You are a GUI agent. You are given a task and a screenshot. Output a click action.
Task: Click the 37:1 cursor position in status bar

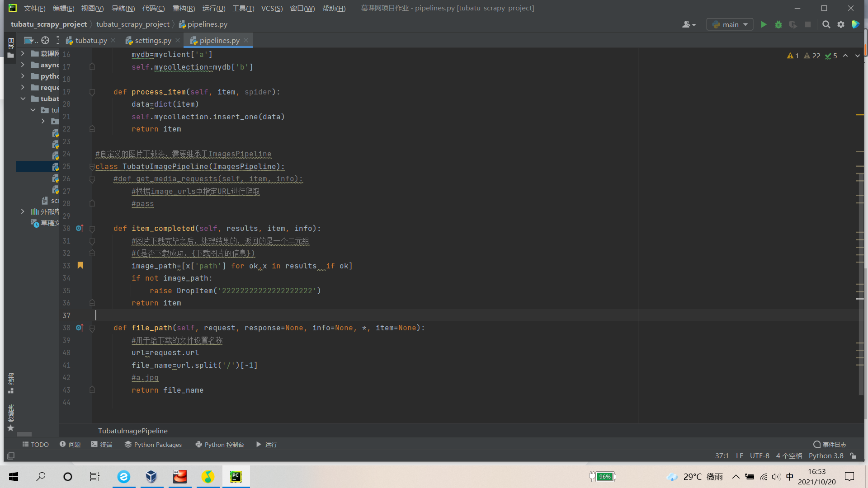click(x=722, y=456)
